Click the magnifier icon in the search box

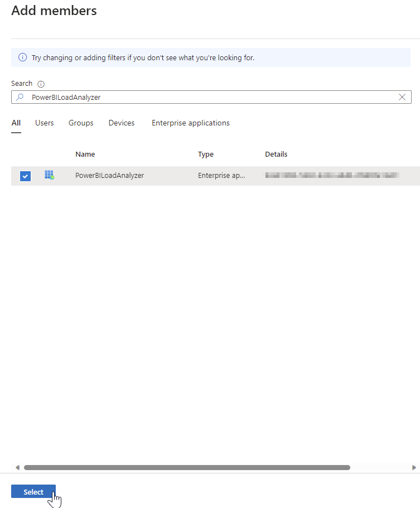[20, 97]
